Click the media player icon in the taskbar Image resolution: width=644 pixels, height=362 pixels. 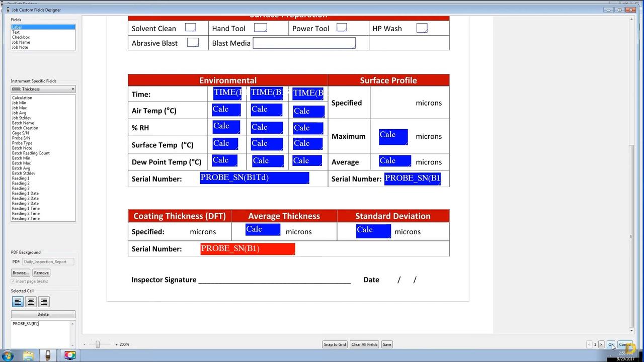tap(70, 355)
